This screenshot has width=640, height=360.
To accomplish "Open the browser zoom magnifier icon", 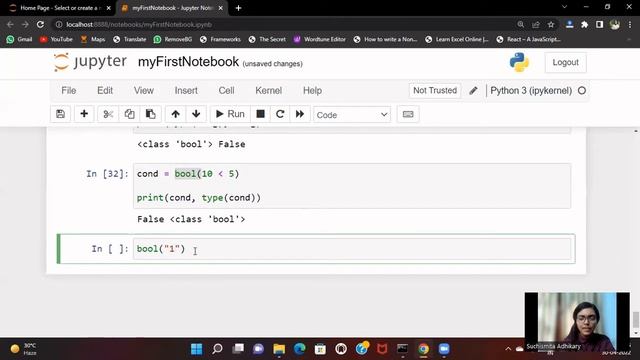I will (521, 24).
